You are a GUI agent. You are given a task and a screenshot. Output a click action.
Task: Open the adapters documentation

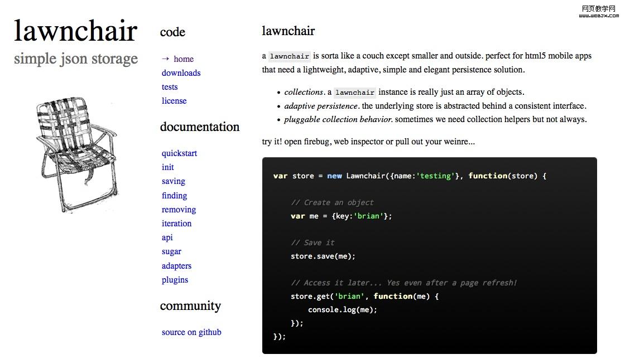176,266
